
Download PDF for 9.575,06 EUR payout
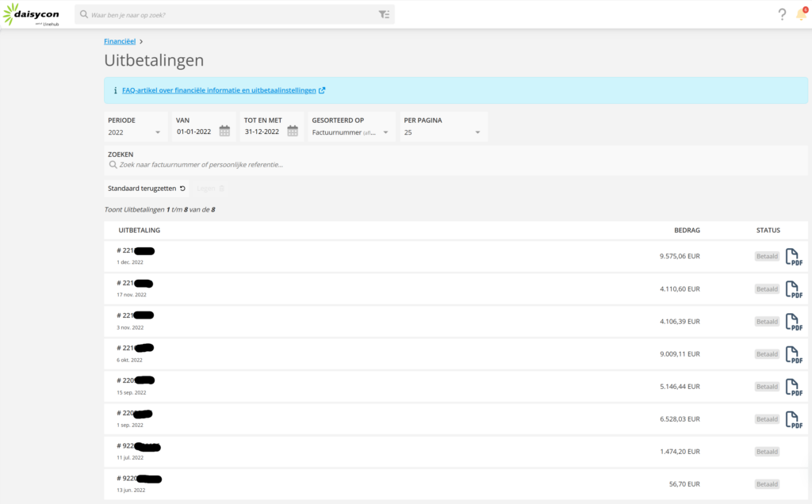(792, 257)
